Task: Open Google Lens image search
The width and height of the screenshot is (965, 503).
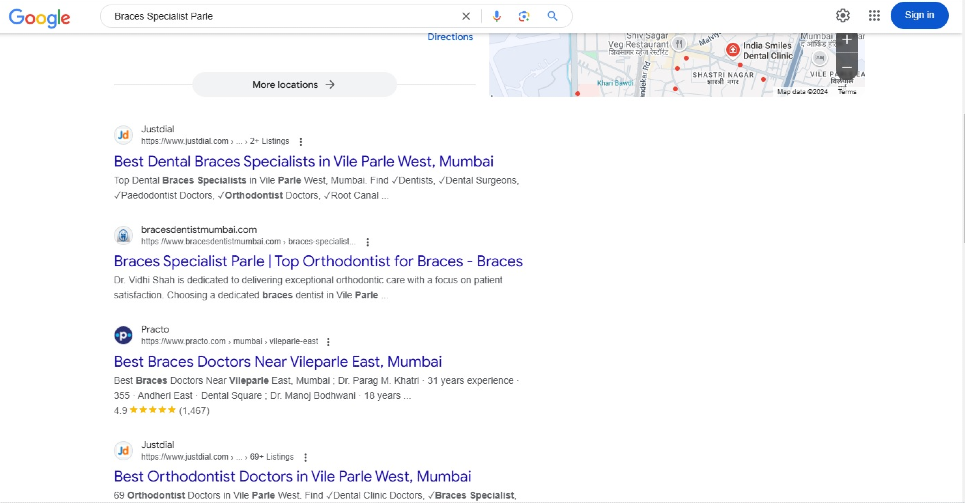Action: [x=524, y=16]
